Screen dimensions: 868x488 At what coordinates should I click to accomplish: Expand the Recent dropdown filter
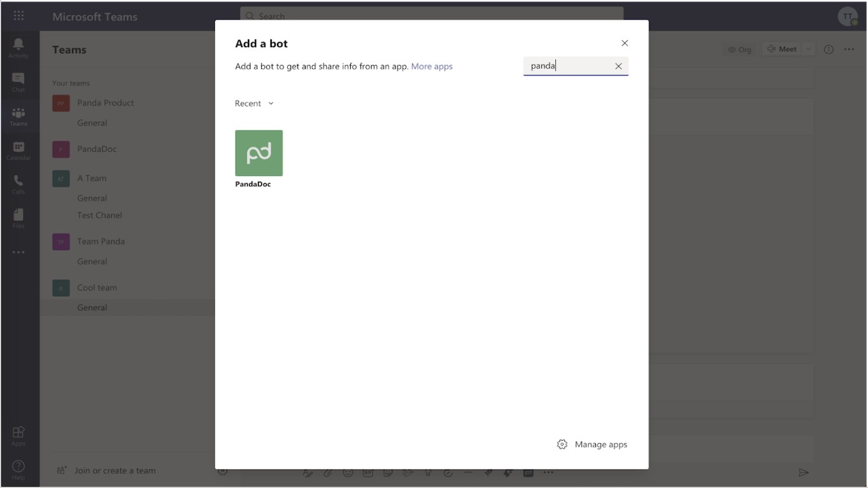coord(254,104)
